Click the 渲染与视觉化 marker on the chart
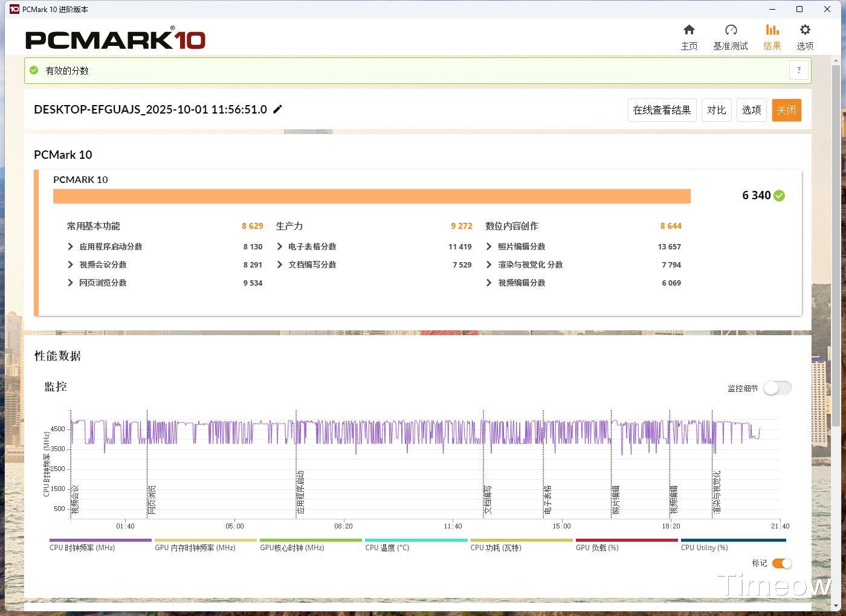Screen dimensions: 846x616 tap(717, 492)
